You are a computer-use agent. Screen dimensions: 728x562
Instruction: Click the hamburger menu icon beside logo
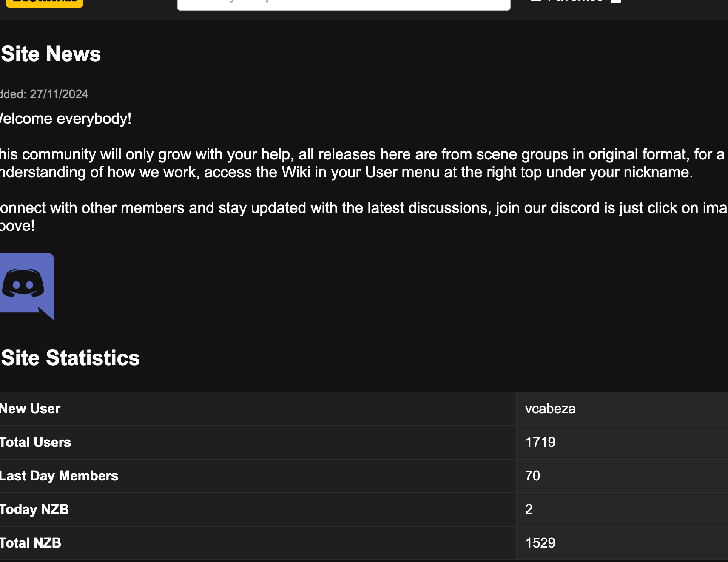(112, 1)
